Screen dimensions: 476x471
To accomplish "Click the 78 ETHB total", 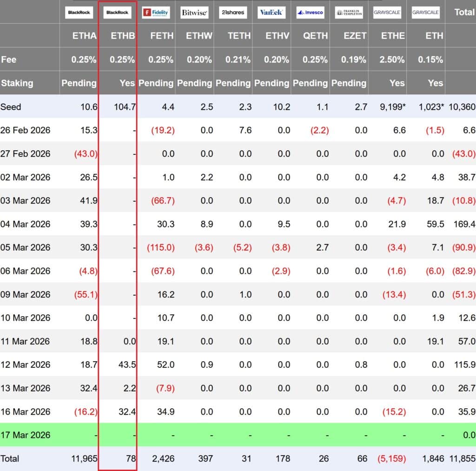I will (131, 458).
